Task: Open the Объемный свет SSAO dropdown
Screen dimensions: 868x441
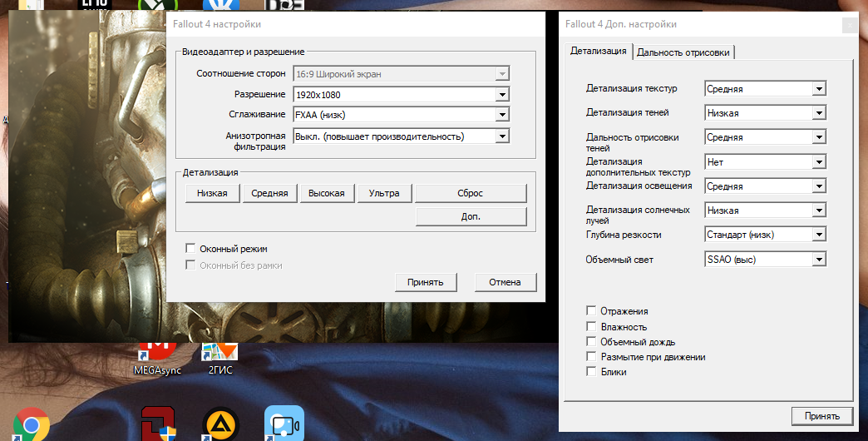Action: coord(819,260)
